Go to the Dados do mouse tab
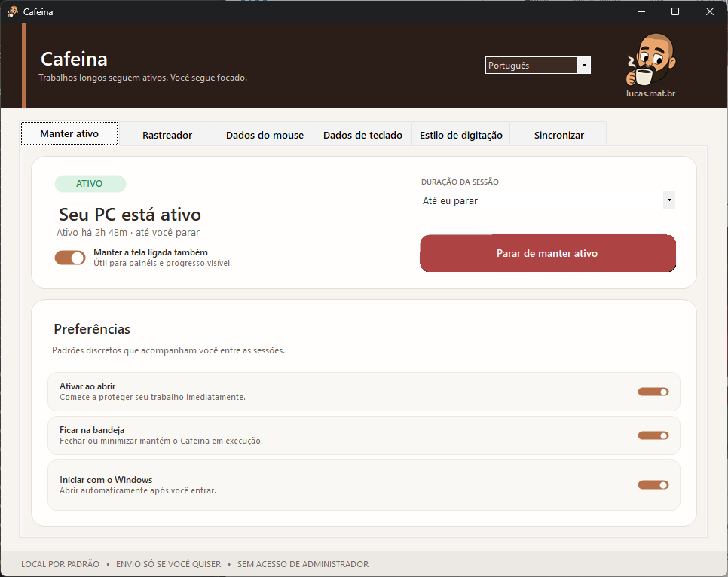Viewport: 728px width, 577px height. click(x=265, y=135)
